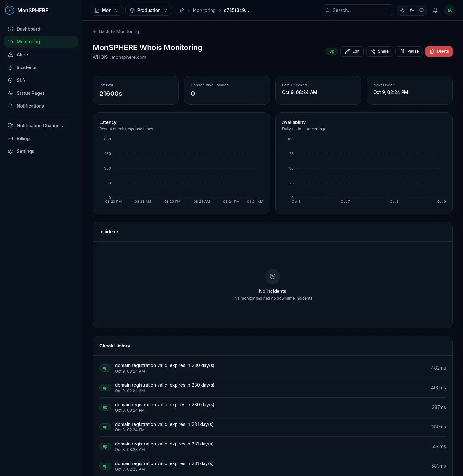Click up badge for Oct 8, 02:23 AM check

click(105, 466)
